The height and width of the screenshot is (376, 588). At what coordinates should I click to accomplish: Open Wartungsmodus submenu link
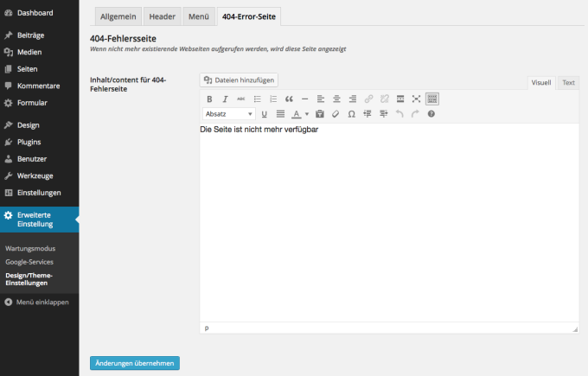pos(30,249)
